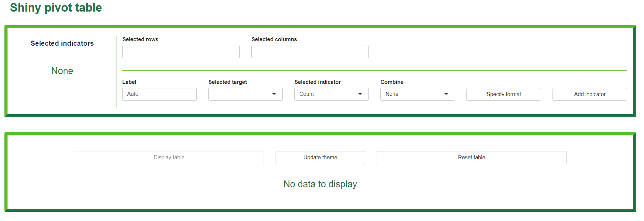Click the Display table button

[x=169, y=158]
